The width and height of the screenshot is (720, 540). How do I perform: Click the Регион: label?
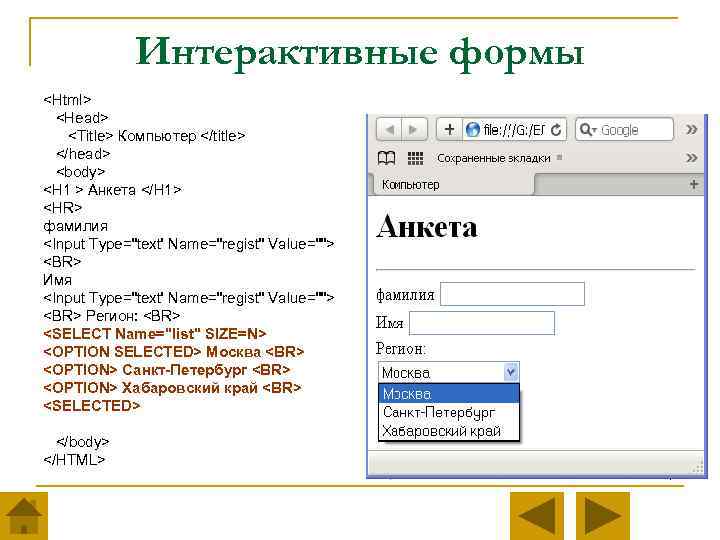[x=400, y=349]
